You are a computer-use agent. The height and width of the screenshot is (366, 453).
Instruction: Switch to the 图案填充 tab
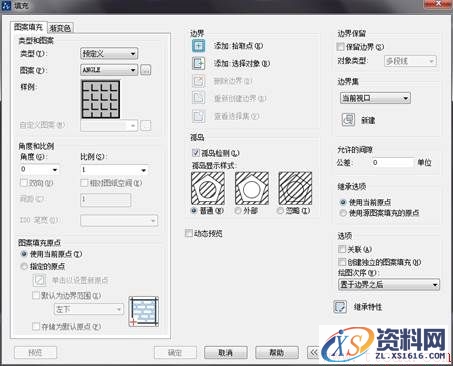29,27
